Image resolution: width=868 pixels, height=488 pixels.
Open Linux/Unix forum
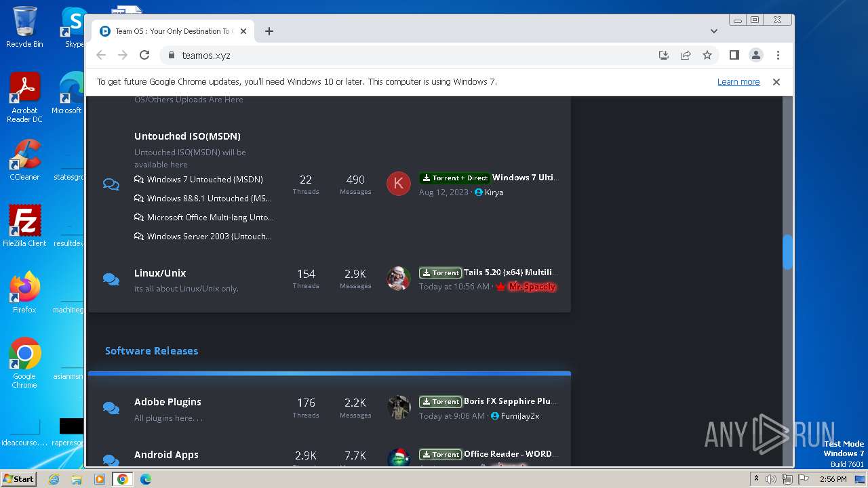click(160, 273)
